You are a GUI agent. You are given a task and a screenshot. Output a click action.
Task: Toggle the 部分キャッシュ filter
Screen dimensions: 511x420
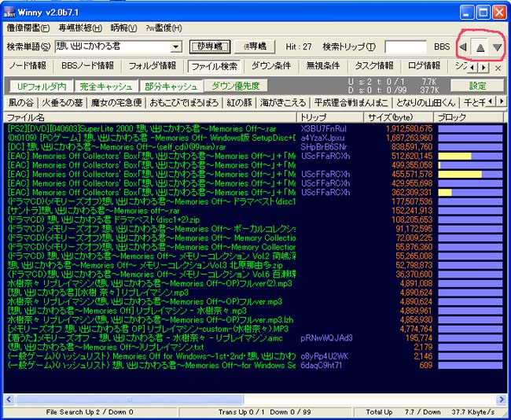coord(171,86)
